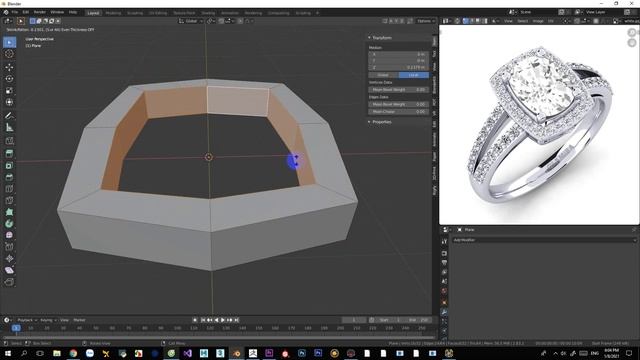The width and height of the screenshot is (640, 360).
Task: Adjust edges Mean Crease slider
Action: click(x=398, y=111)
